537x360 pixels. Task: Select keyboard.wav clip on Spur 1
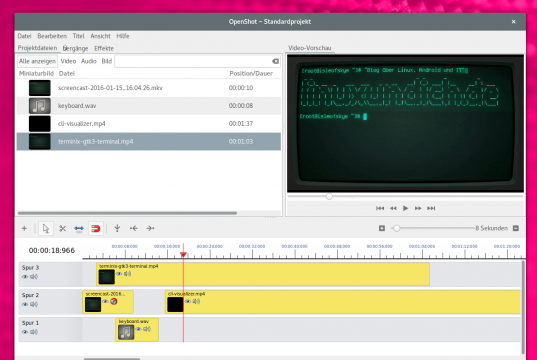coord(137,330)
